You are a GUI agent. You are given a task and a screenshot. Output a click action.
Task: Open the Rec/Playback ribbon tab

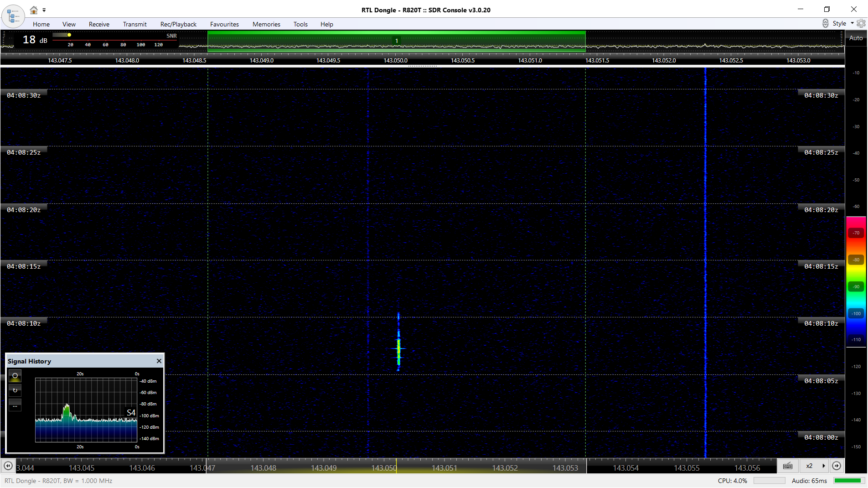[178, 24]
